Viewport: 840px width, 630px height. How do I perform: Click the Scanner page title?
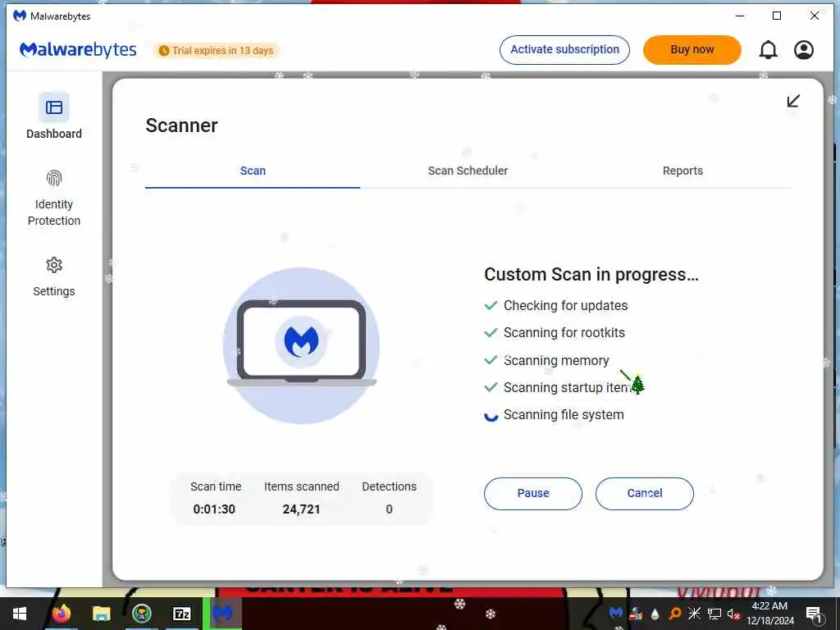[181, 126]
